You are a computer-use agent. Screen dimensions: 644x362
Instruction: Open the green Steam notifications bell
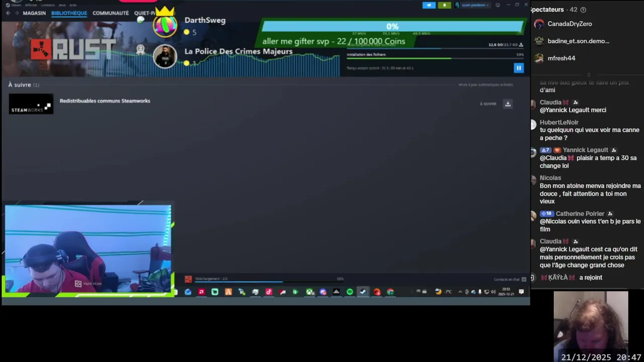[x=444, y=5]
